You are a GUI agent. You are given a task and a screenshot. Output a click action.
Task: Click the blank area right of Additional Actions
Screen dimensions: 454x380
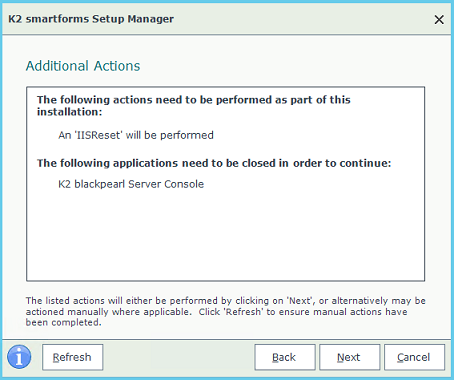[x=283, y=66]
